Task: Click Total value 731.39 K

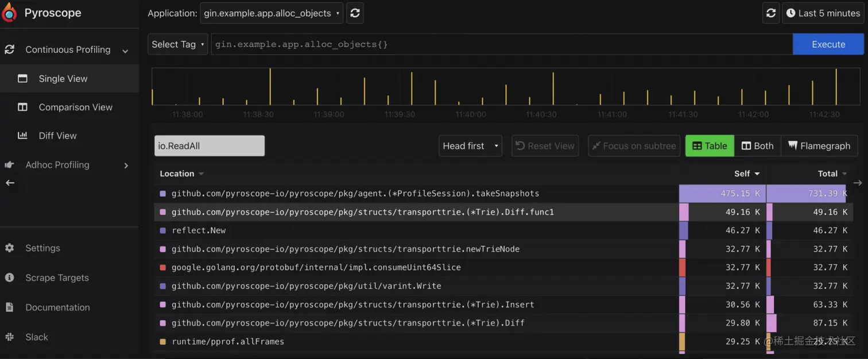Action: click(828, 194)
